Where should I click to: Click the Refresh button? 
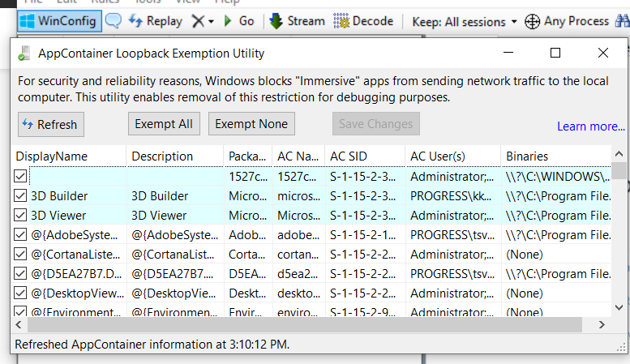(x=51, y=125)
